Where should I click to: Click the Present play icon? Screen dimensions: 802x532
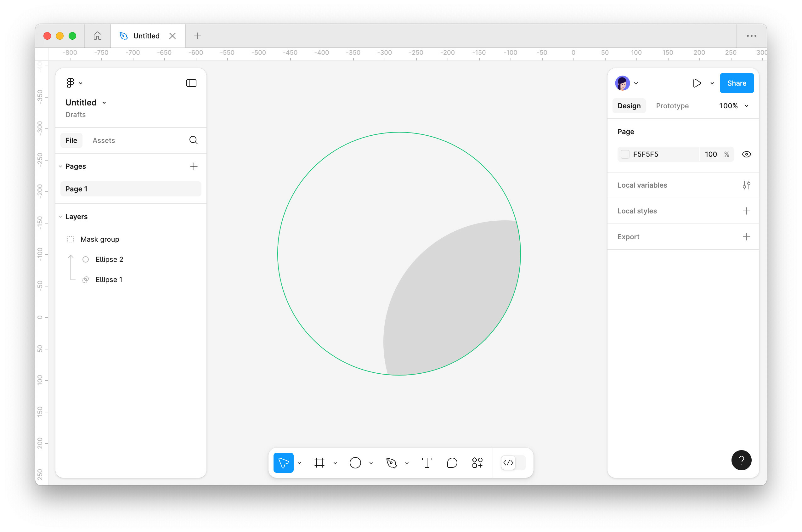coord(697,83)
